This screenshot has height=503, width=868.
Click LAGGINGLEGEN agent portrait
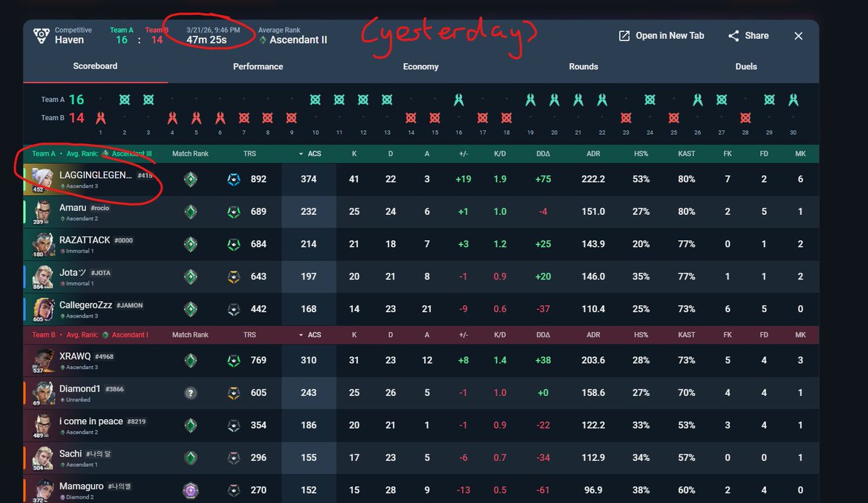(43, 179)
